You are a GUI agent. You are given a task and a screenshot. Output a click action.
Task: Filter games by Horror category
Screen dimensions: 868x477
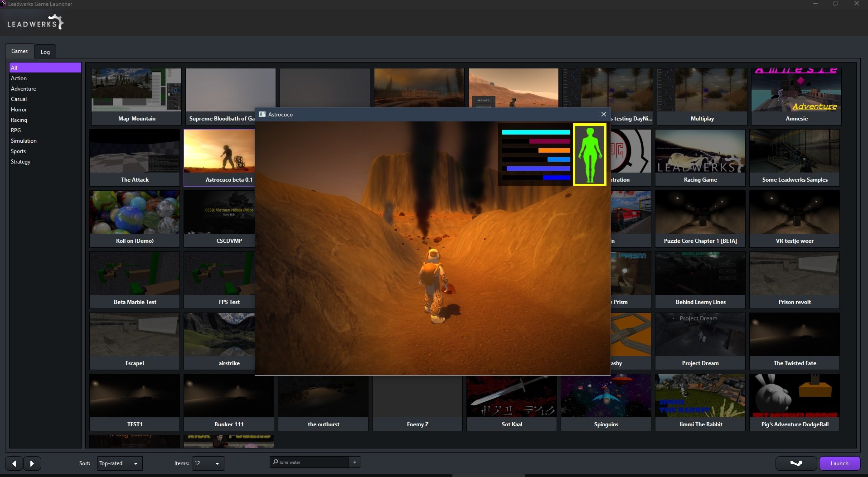[19, 110]
